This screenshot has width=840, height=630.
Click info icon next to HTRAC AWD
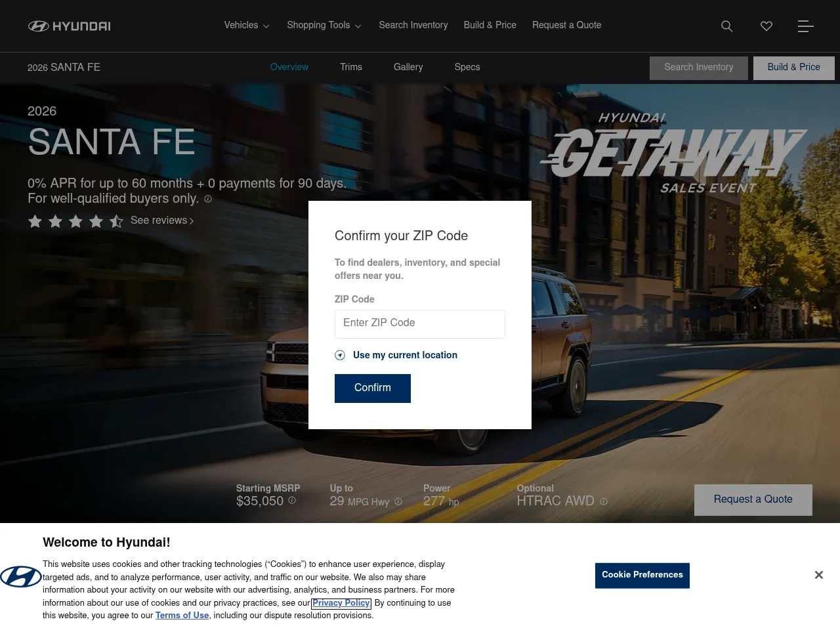(604, 501)
